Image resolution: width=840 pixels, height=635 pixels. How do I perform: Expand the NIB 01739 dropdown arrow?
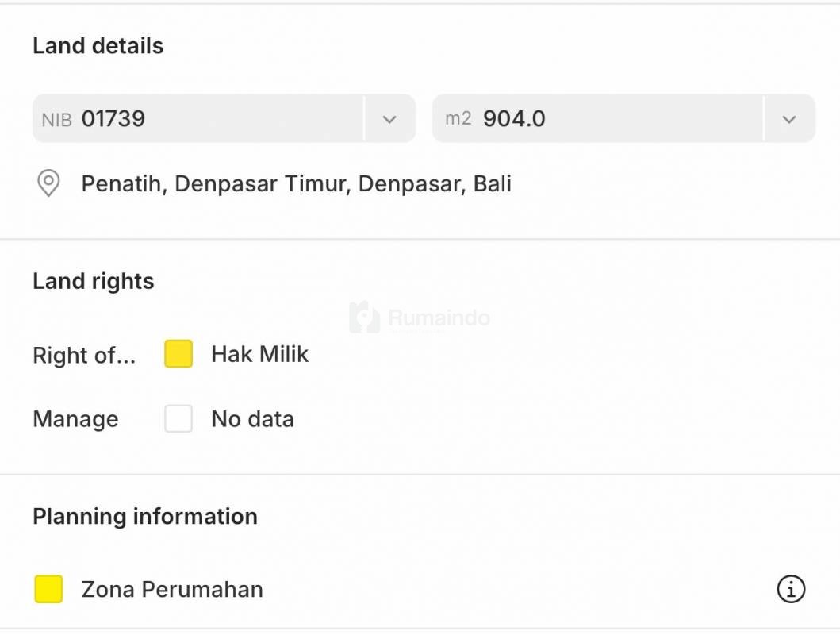[389, 119]
